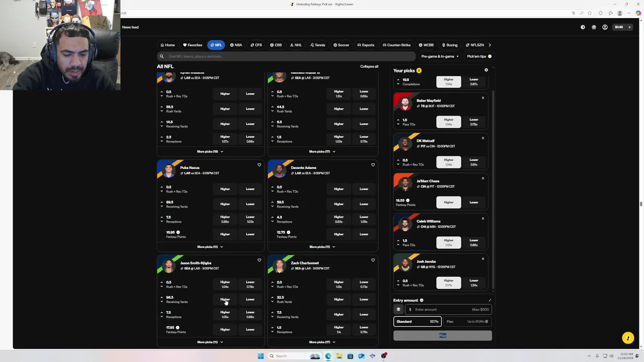Raise Caleb Williams 1.5 Pass TDs line arrow

[x=398, y=240]
